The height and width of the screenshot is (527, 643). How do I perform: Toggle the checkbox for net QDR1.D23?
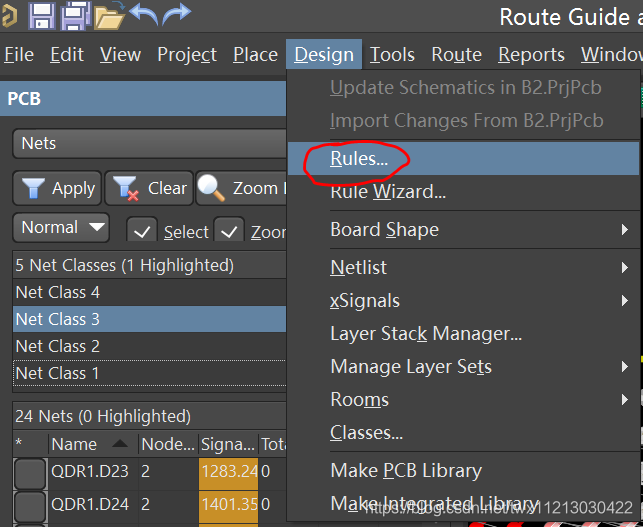coord(30,474)
